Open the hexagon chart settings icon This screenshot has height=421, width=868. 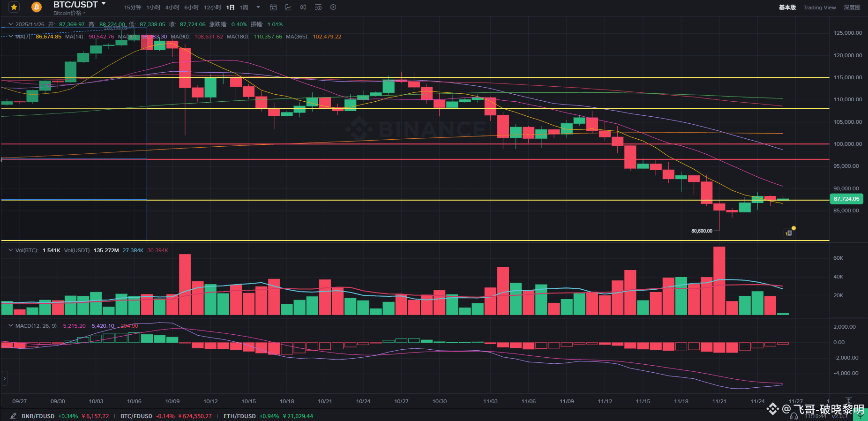tap(333, 7)
